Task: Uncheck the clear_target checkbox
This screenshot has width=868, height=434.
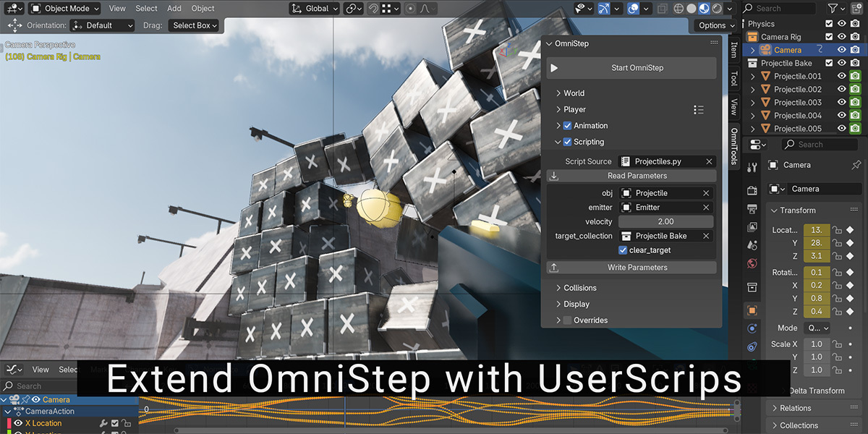Action: [x=623, y=250]
